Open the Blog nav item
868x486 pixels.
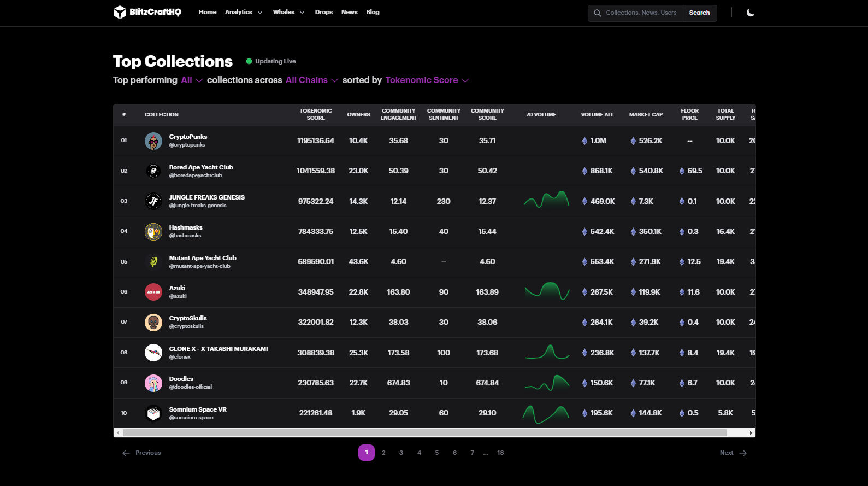point(373,13)
